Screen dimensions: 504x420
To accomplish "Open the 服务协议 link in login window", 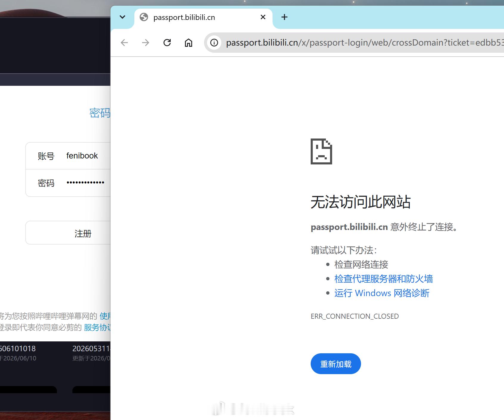I will [97, 327].
